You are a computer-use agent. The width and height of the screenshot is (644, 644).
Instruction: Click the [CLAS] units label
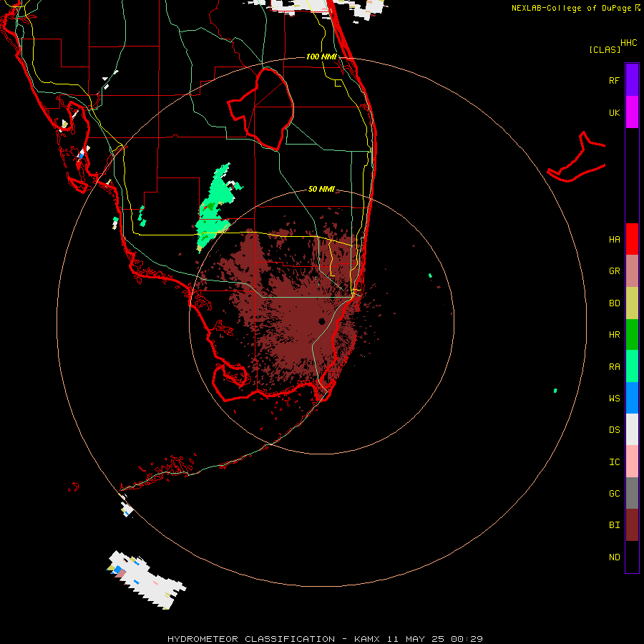click(605, 49)
